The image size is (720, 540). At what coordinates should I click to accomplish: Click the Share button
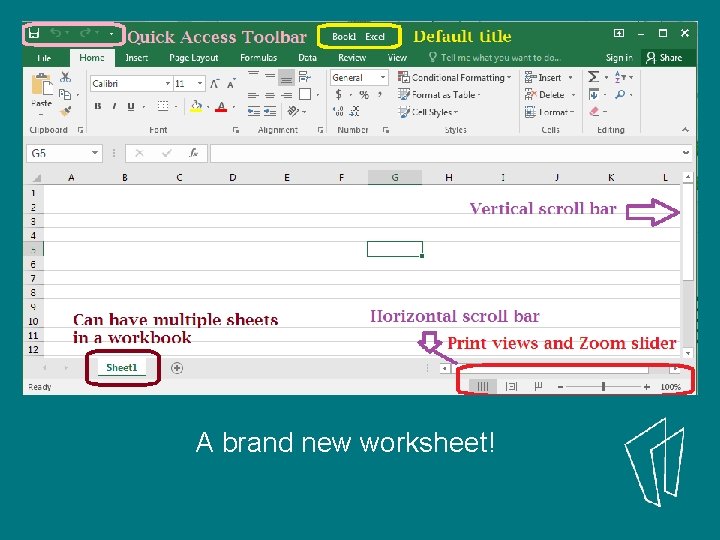(x=664, y=58)
